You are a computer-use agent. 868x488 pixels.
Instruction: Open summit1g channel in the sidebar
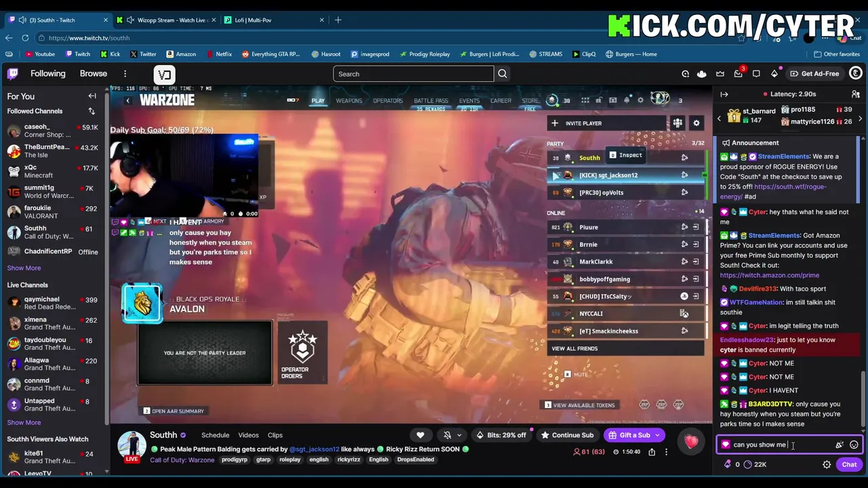[53, 192]
